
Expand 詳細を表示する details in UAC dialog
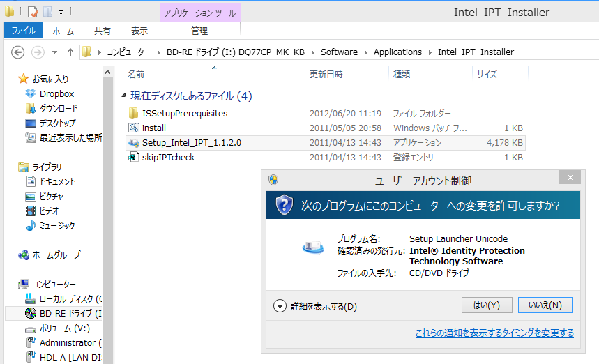point(315,306)
